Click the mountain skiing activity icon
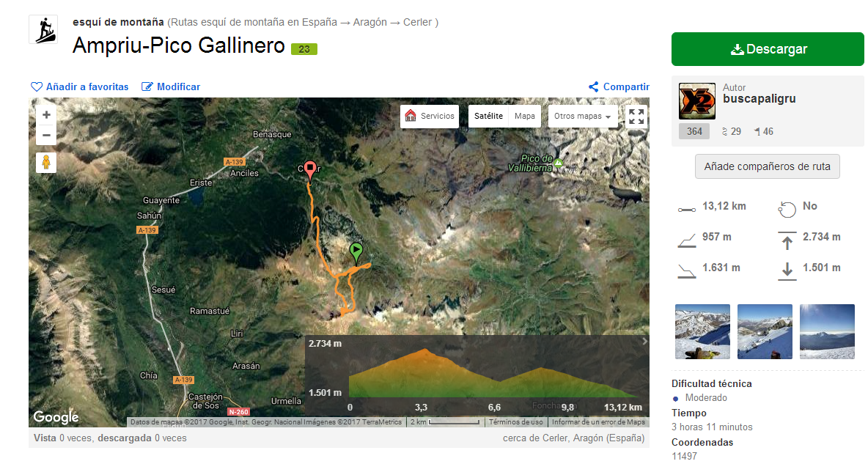The width and height of the screenshot is (868, 464). 44,30
